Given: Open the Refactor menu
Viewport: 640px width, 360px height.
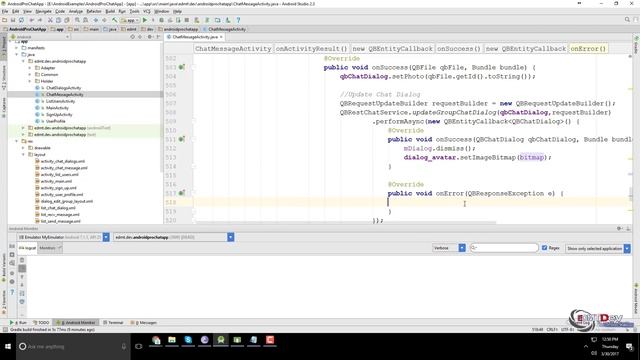Looking at the screenshot, I should point(93,11).
